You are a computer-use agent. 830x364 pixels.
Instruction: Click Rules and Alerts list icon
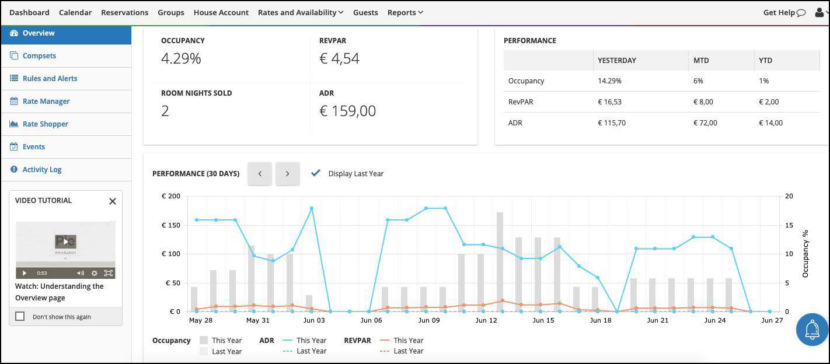(x=14, y=78)
